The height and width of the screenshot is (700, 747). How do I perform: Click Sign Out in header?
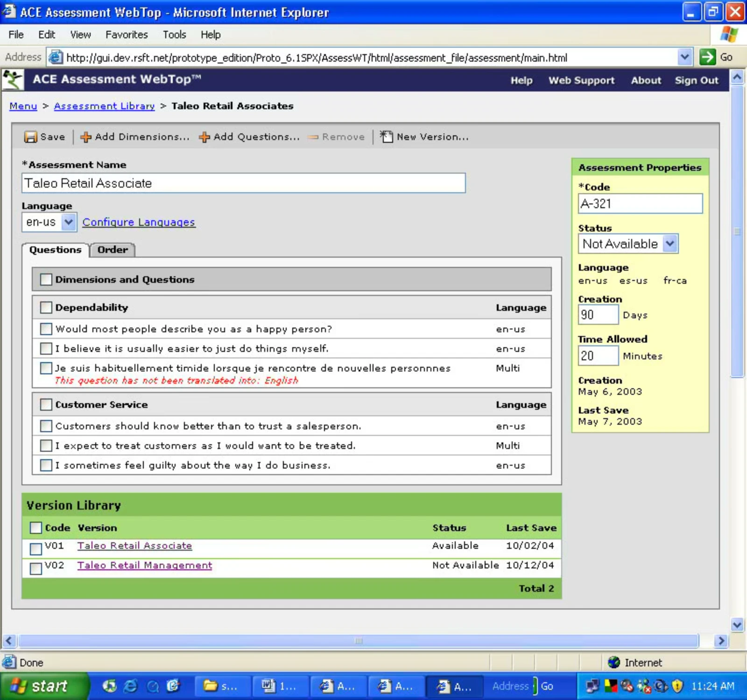pos(696,80)
